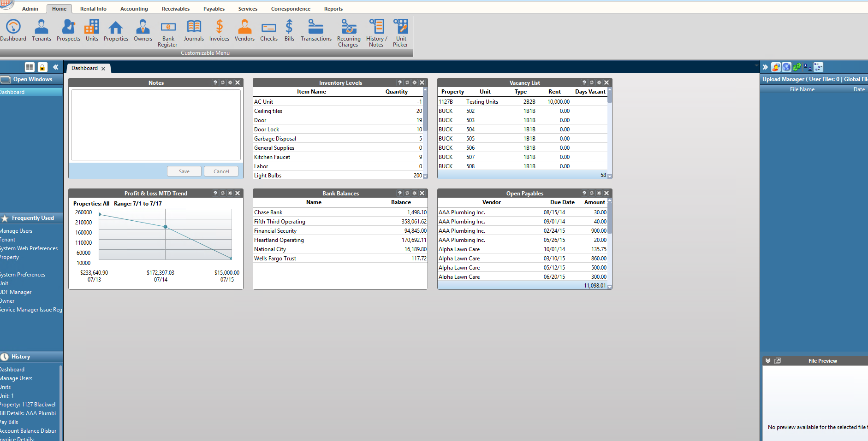Open settings gear on Vacancy List widget
The width and height of the screenshot is (868, 441).
point(599,82)
